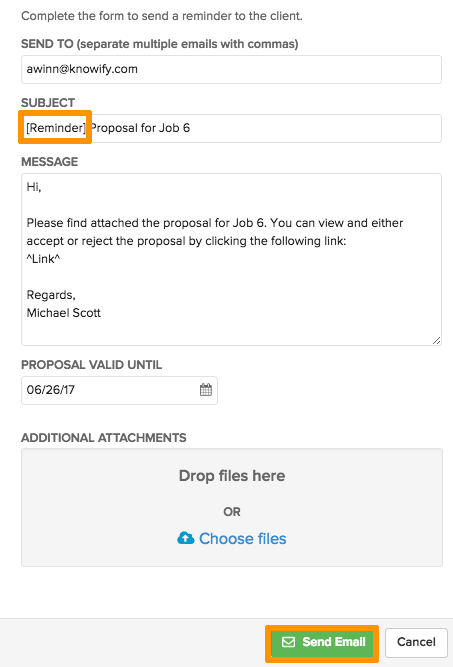The image size is (453, 667).
Task: Click into the Subject field
Action: (x=231, y=128)
